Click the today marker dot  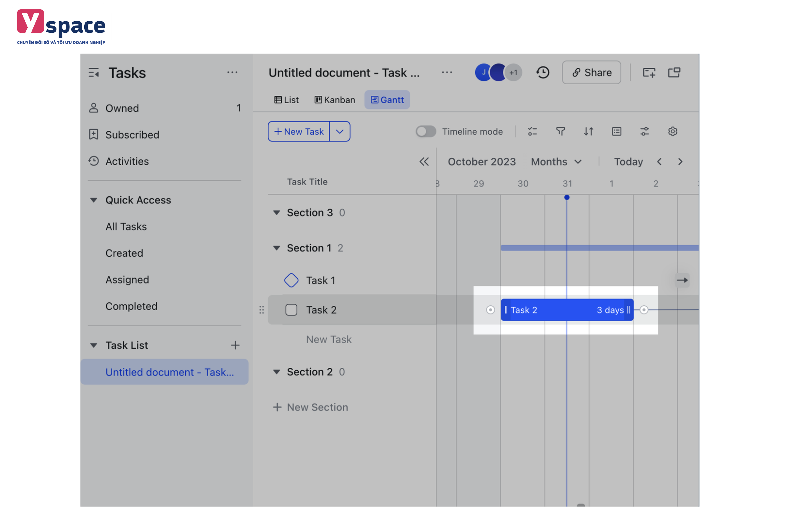tap(567, 197)
